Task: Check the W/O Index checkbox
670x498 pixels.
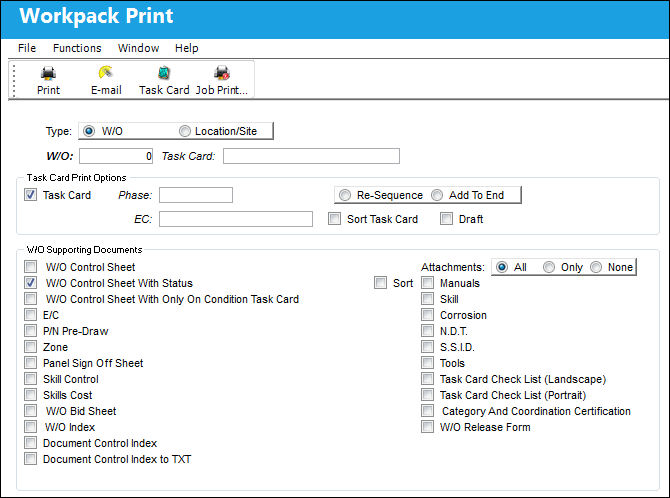Action: [30, 426]
